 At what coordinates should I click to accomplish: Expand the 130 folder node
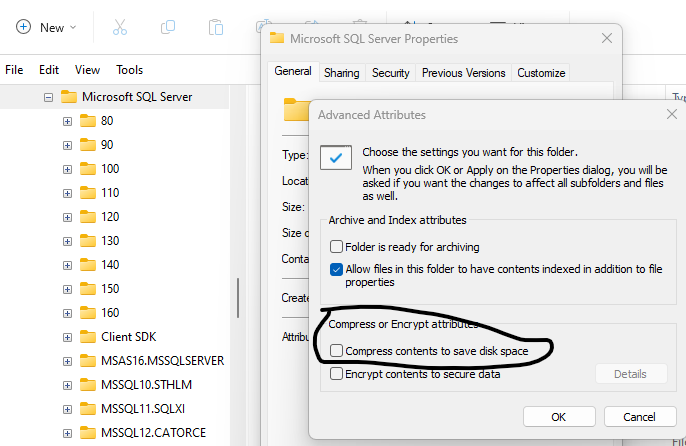click(x=67, y=242)
